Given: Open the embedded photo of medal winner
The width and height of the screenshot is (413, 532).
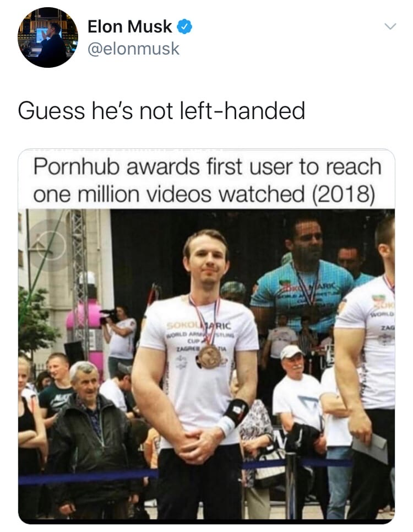Looking at the screenshot, I should (x=206, y=366).
